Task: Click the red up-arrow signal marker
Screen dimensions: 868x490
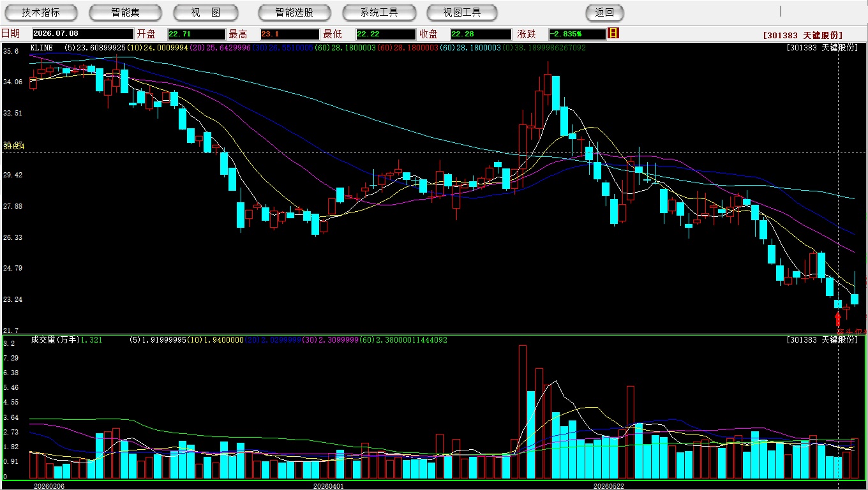Action: point(838,318)
